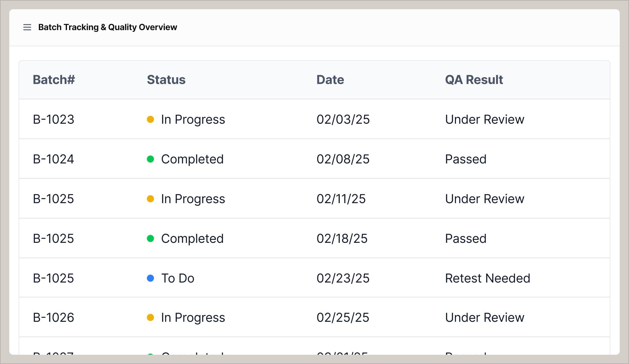Click yellow status dot for B-1023

click(x=150, y=119)
